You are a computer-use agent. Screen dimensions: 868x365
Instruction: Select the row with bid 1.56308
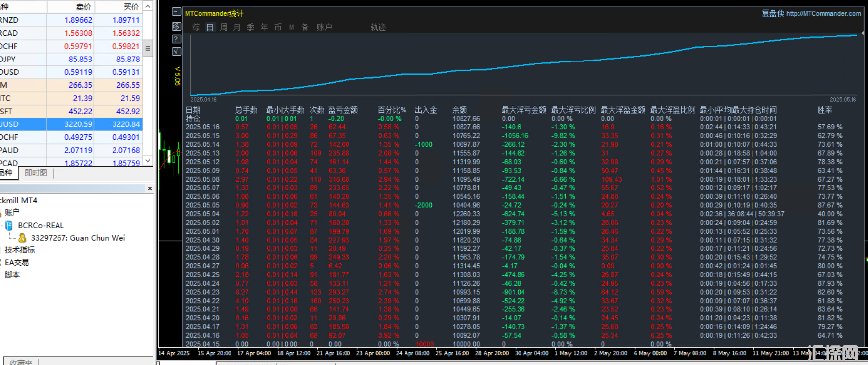(x=71, y=33)
